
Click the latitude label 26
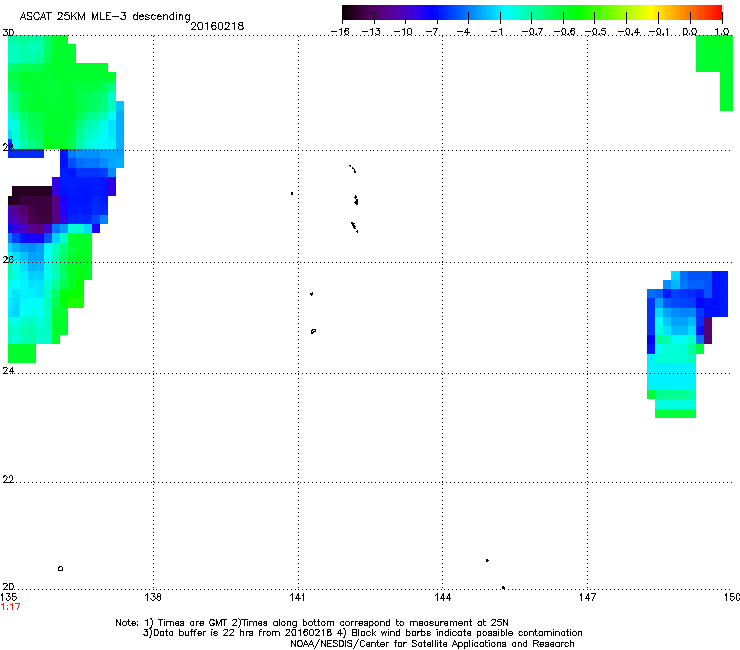pos(8,260)
